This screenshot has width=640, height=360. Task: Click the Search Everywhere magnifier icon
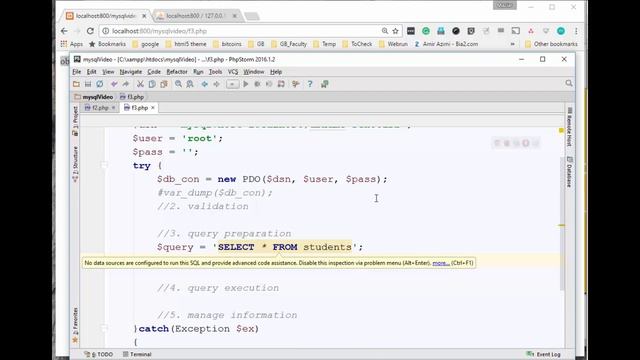pos(569,83)
